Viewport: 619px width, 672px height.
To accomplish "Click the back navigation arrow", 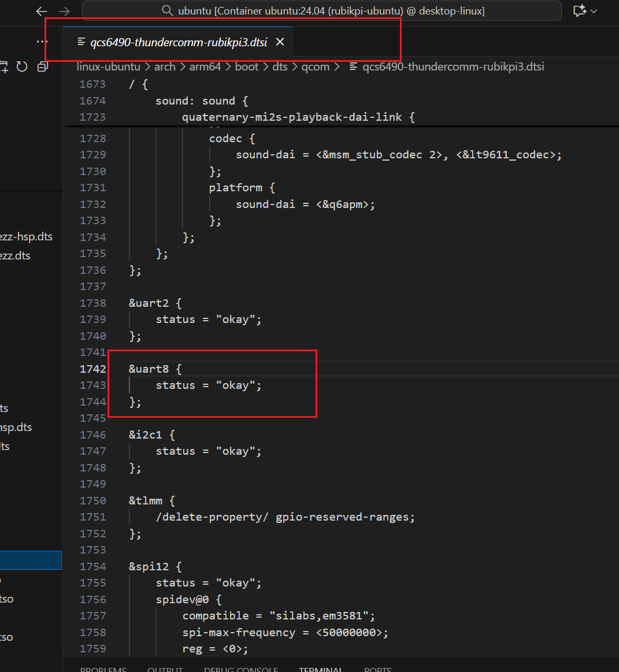I will click(x=42, y=11).
